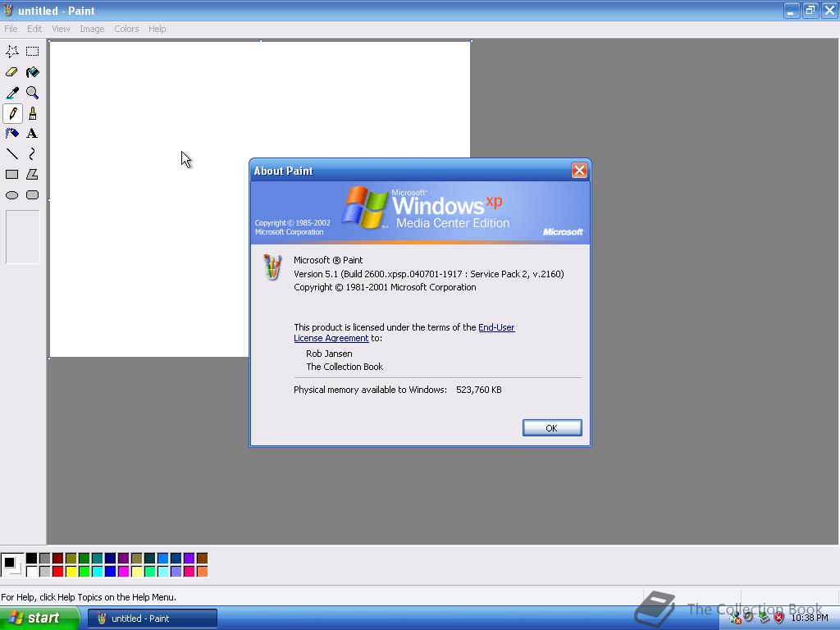
Task: Open the red Security Center shield icon
Action: pyautogui.click(x=778, y=618)
